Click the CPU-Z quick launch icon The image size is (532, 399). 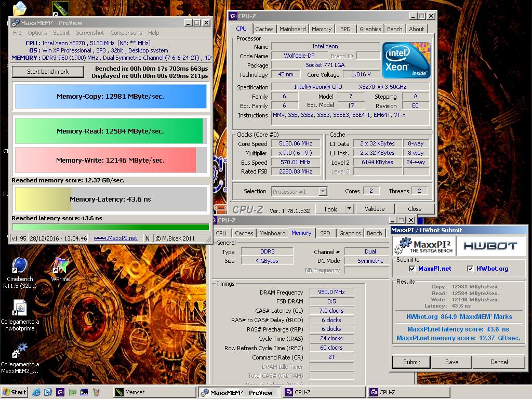coord(60,392)
